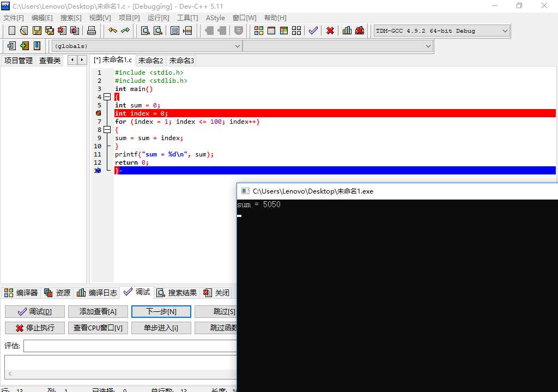
Task: Click the 关闭 bottom panel tab
Action: 216,293
